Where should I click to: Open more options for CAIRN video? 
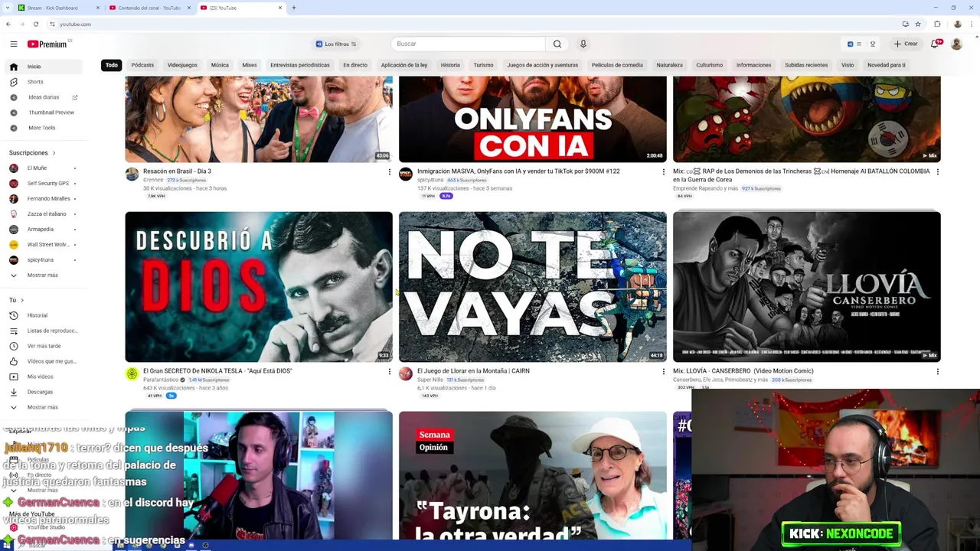(663, 372)
